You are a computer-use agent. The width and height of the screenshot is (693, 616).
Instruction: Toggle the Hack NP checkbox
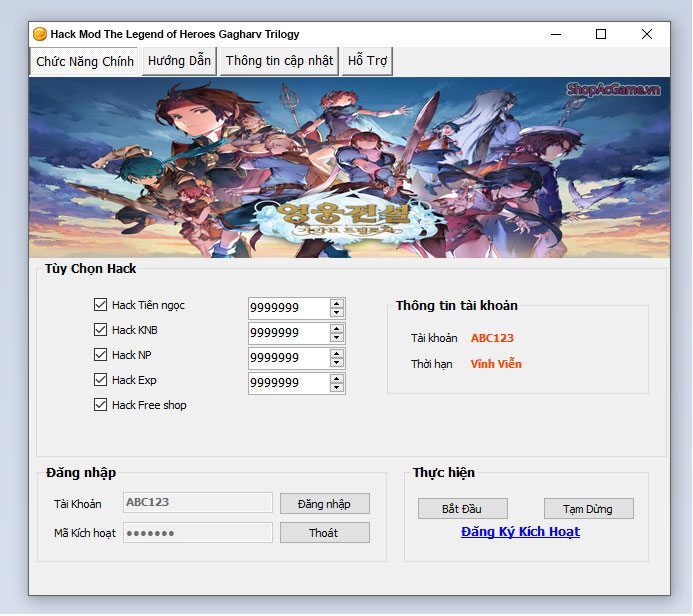point(100,354)
